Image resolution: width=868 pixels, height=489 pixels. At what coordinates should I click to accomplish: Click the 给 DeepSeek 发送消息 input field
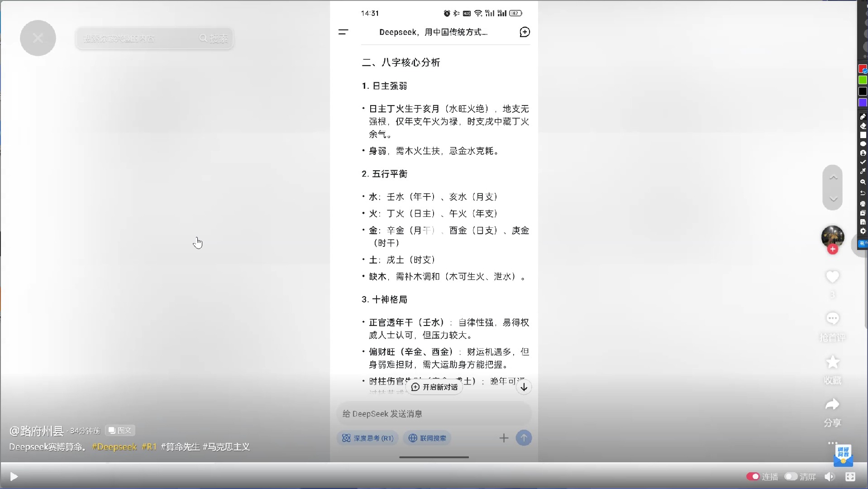(x=434, y=414)
